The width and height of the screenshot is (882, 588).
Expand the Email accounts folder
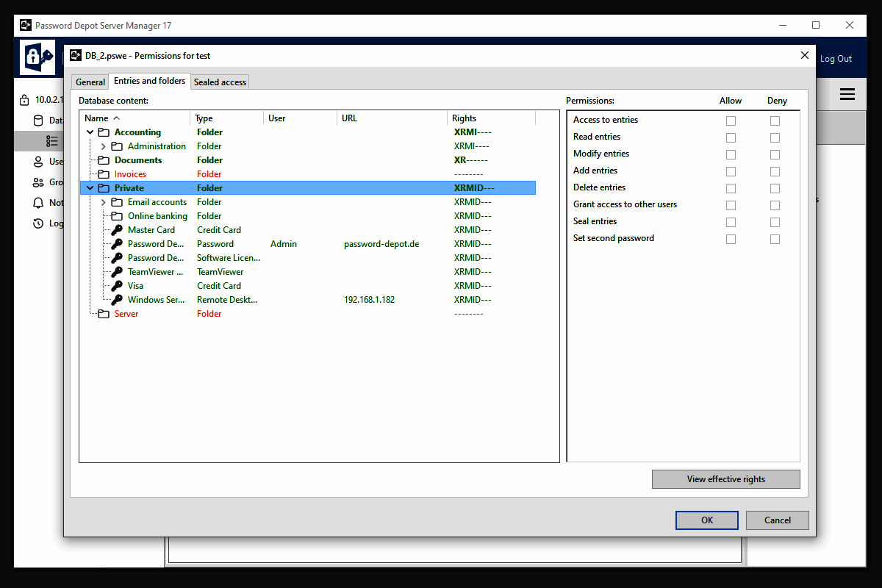104,202
